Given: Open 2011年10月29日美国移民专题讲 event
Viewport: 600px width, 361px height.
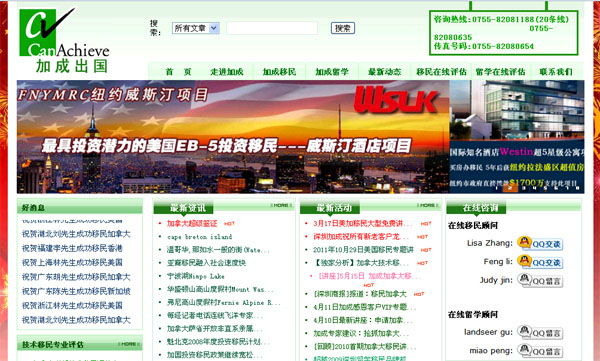Looking at the screenshot, I should point(364,250).
